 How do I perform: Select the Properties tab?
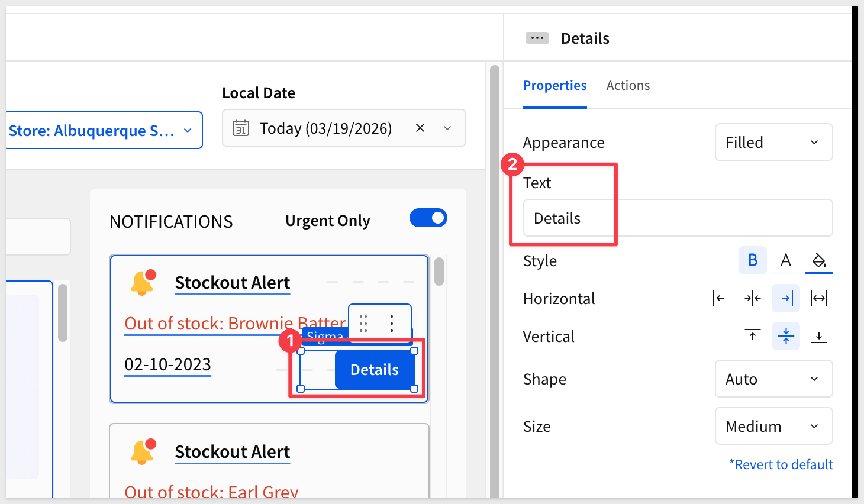point(554,86)
